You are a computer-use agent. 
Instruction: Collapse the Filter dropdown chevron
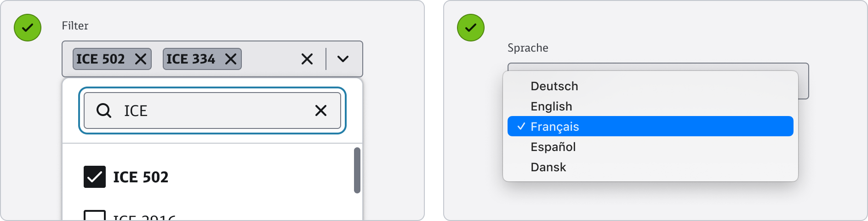coord(343,59)
